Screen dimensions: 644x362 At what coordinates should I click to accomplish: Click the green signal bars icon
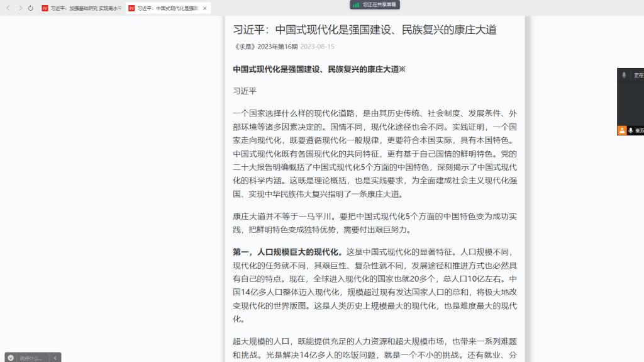coord(357,4)
